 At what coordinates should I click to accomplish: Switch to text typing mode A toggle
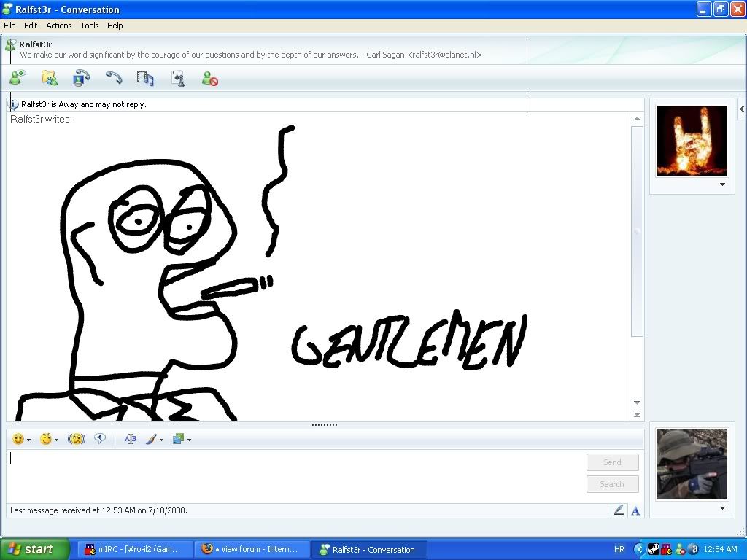[635, 510]
